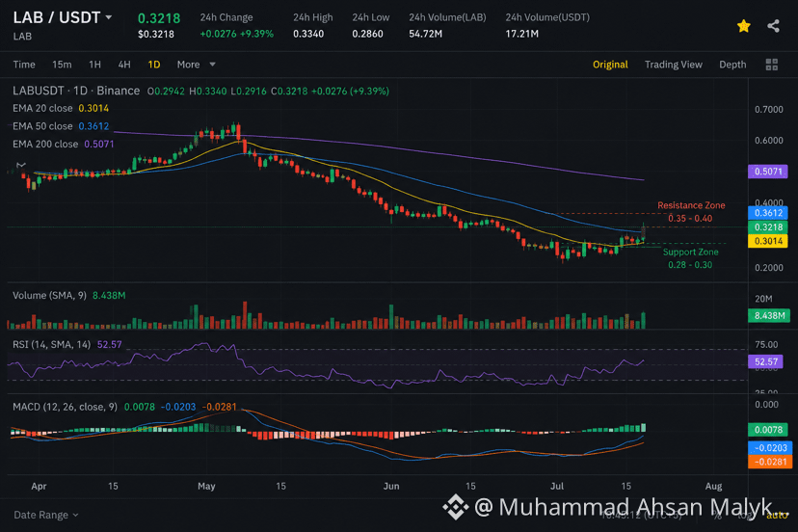Click the 24h Change value +0.0276 +9.39%
Screen dimensions: 798x532
237,34
